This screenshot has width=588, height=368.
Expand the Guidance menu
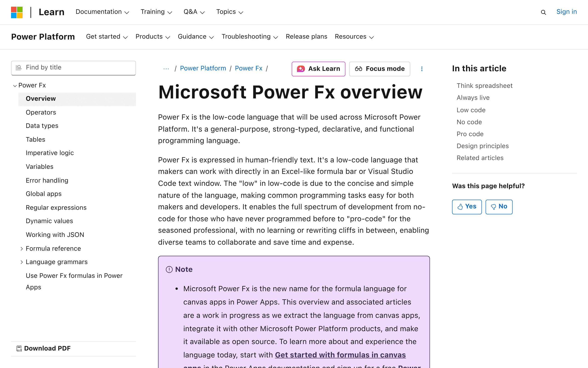pos(196,37)
